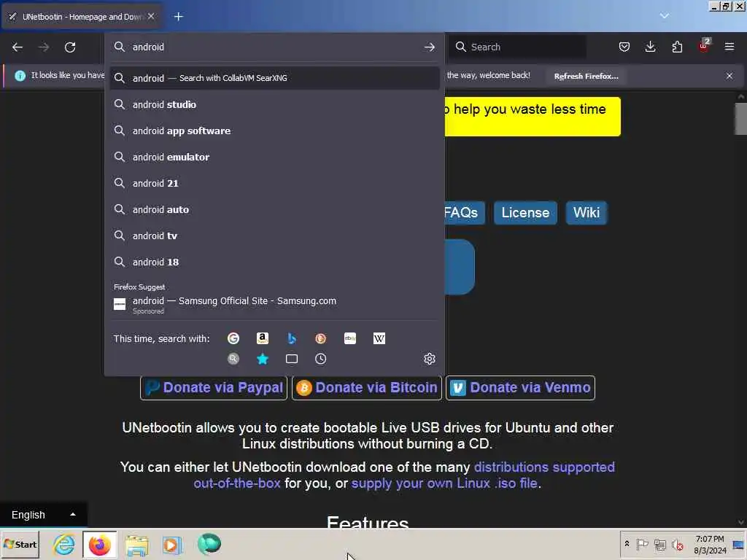Open the Extensions puzzle icon
The image size is (747, 560).
677,47
